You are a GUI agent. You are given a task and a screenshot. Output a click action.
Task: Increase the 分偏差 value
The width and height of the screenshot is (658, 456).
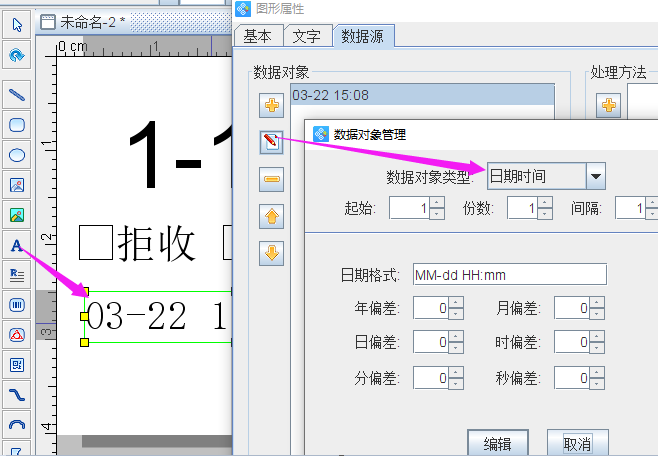456,373
